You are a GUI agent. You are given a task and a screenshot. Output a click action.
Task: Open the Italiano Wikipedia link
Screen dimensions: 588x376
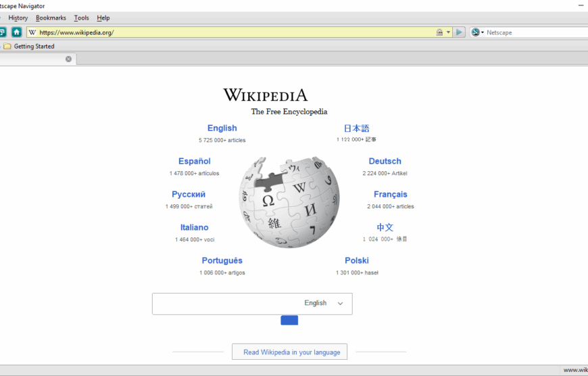tap(194, 227)
